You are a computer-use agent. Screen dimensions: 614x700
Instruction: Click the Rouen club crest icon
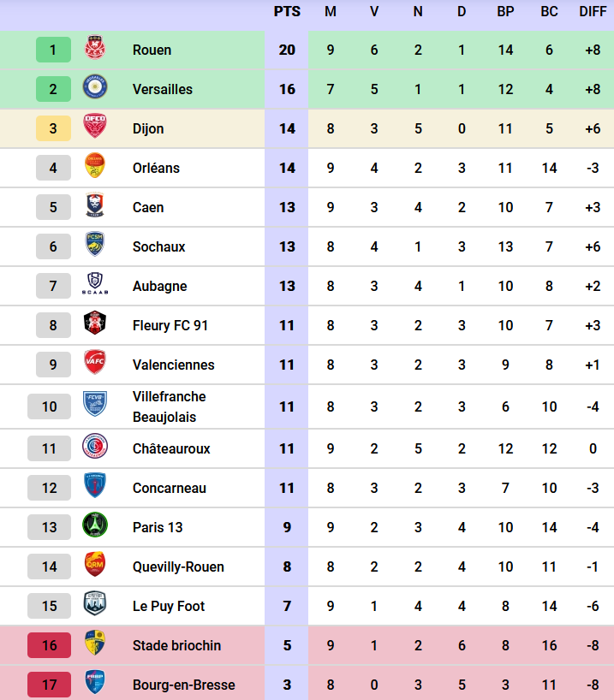[x=94, y=50]
